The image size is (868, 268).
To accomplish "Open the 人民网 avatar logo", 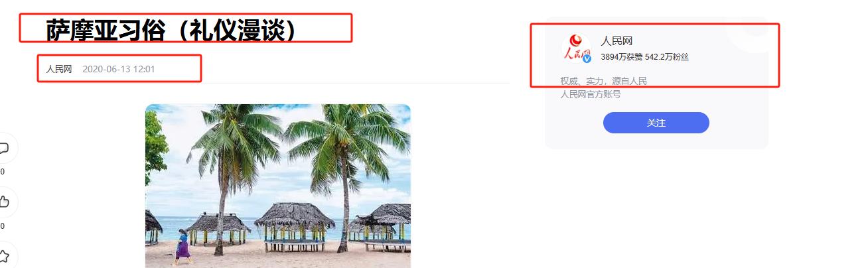I will pos(575,48).
